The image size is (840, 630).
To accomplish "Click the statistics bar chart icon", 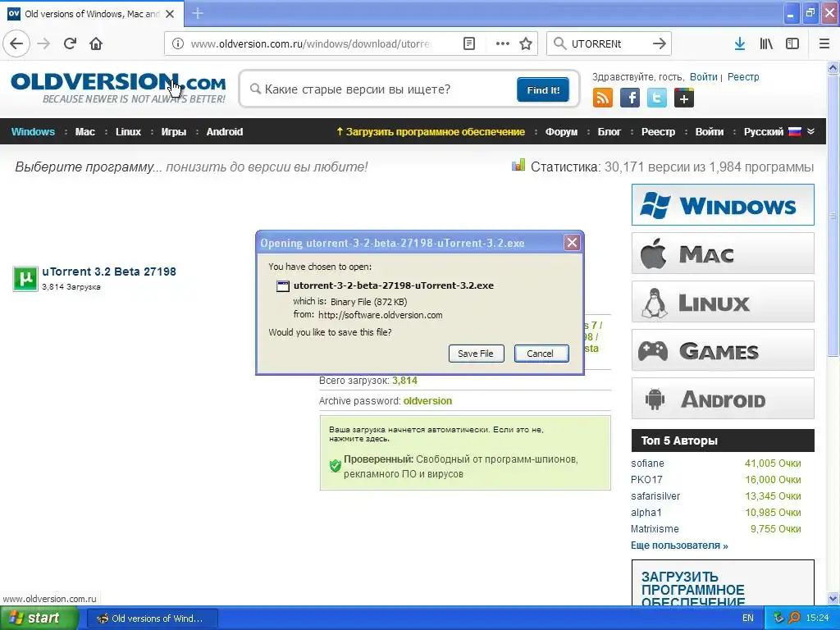I will click(x=518, y=165).
